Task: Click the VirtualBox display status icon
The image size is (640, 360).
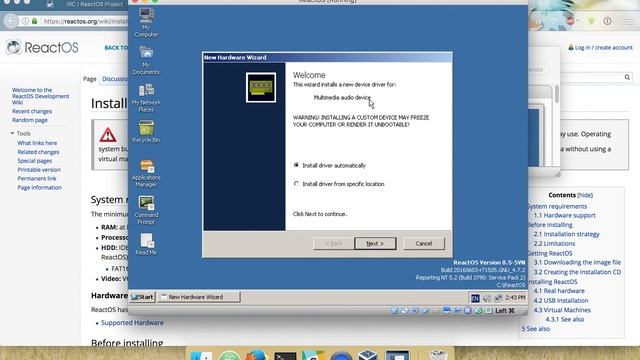Action: point(447,311)
